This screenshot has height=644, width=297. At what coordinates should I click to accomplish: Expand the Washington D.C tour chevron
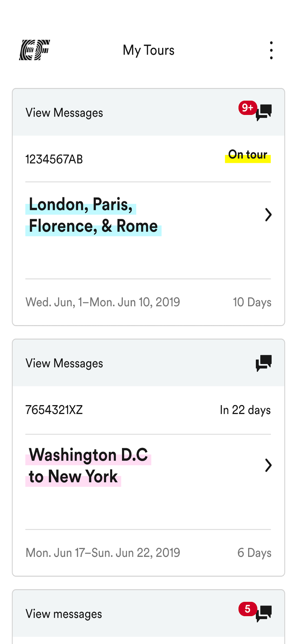(268, 465)
